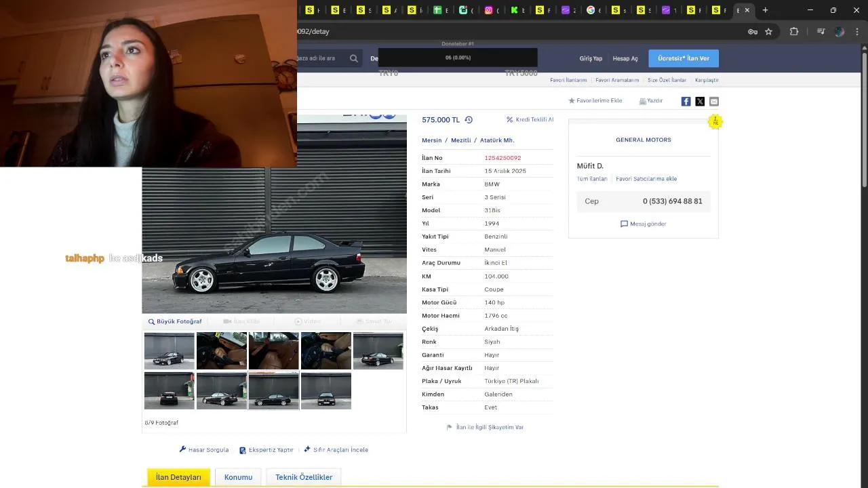Open the browser extensions puzzle icon
The width and height of the screenshot is (868, 488).
pyautogui.click(x=794, y=31)
